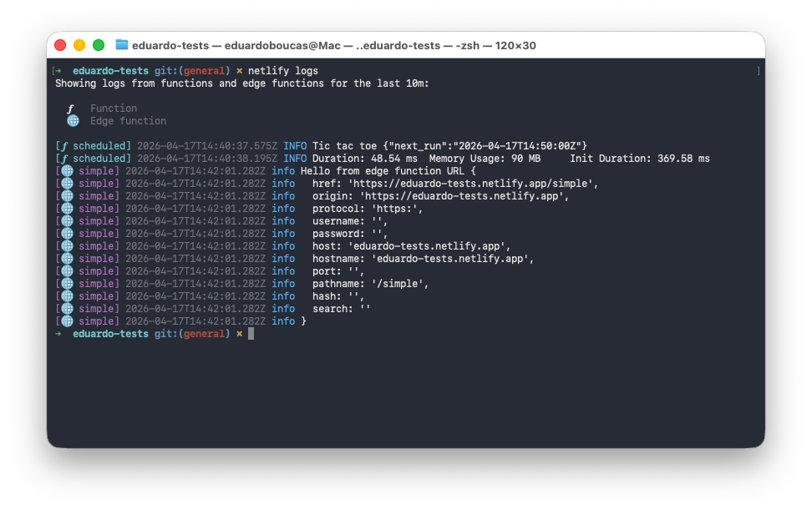Click the 'scheduled' label on the Tic tac toe line
The image size is (812, 510).
click(x=99, y=146)
